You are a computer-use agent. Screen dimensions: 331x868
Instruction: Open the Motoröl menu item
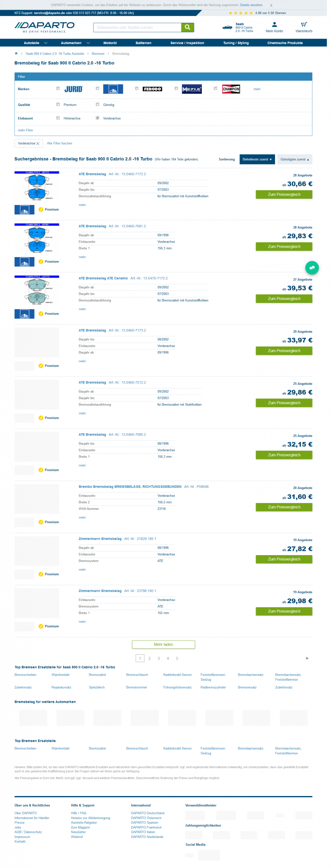click(x=110, y=43)
